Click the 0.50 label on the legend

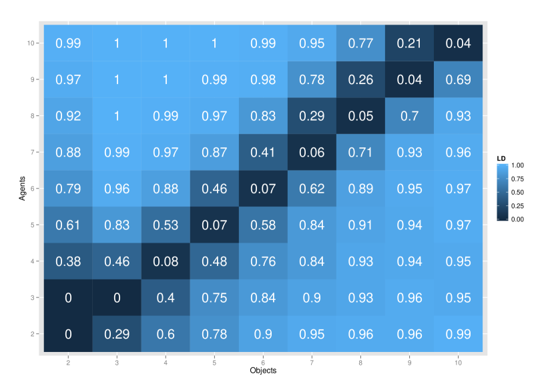point(517,192)
